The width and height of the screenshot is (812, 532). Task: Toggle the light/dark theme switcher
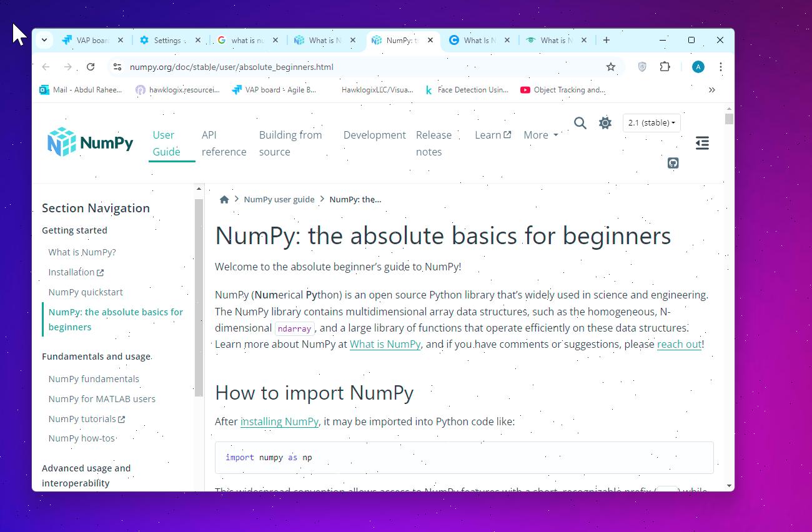point(605,123)
